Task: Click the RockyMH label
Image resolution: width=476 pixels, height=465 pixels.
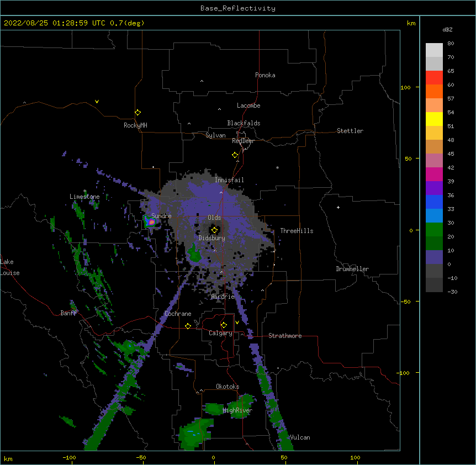Action: [x=135, y=125]
